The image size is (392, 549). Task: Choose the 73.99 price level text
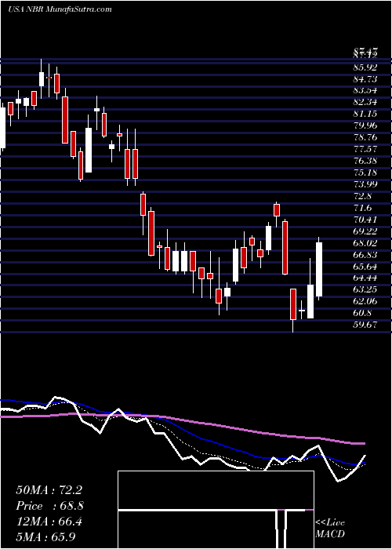(365, 184)
